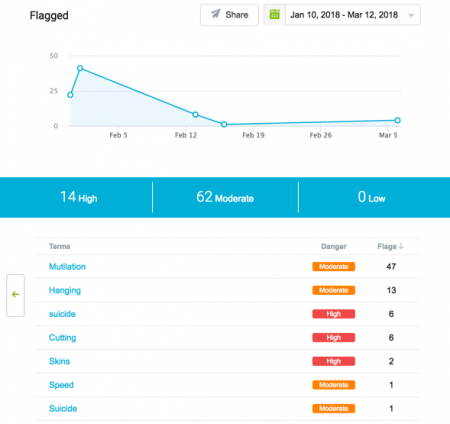
Task: Open the Mutilation term link
Action: coord(67,267)
